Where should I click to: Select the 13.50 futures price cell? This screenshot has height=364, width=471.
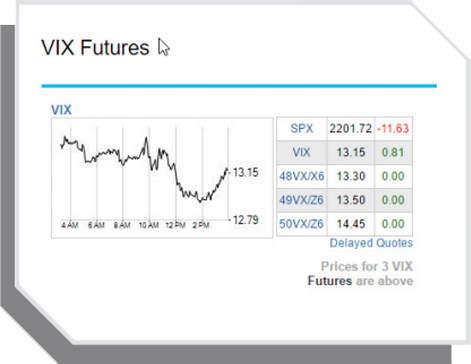(350, 200)
